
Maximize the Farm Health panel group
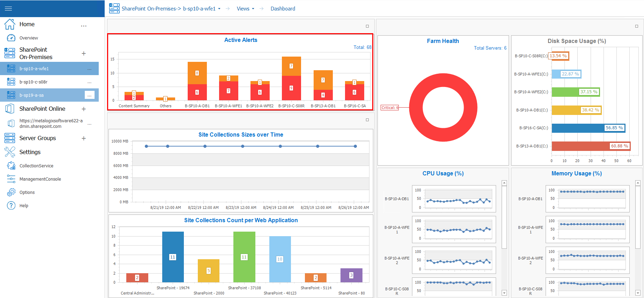click(636, 26)
